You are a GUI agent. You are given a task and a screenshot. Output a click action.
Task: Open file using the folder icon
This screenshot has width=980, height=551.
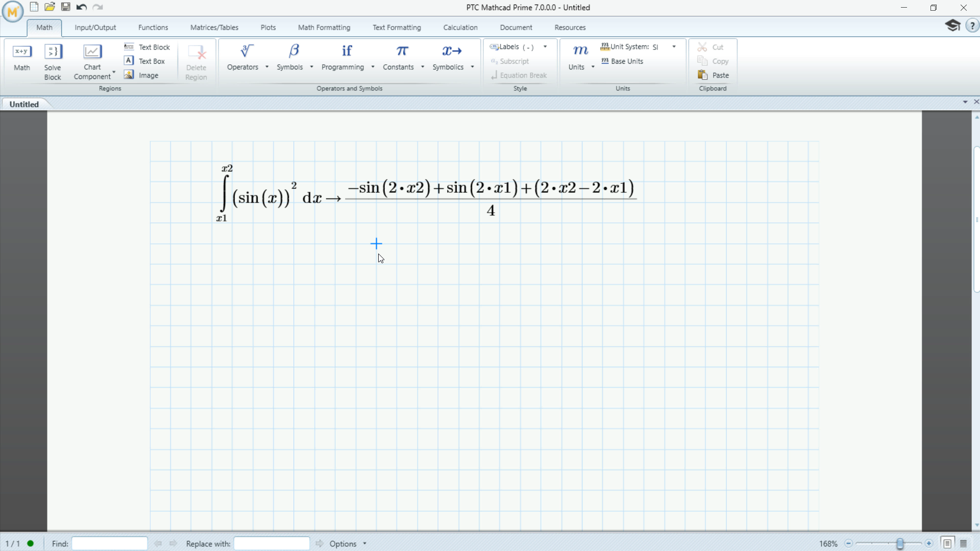50,7
